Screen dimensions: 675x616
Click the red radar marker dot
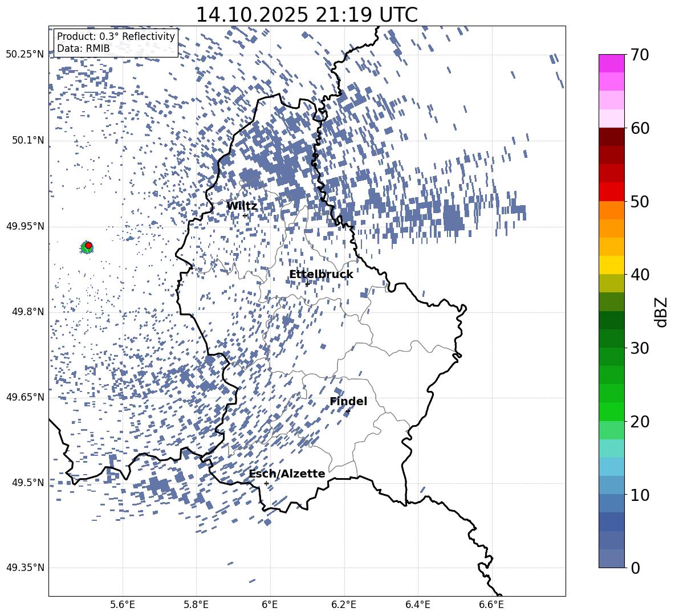88,246
